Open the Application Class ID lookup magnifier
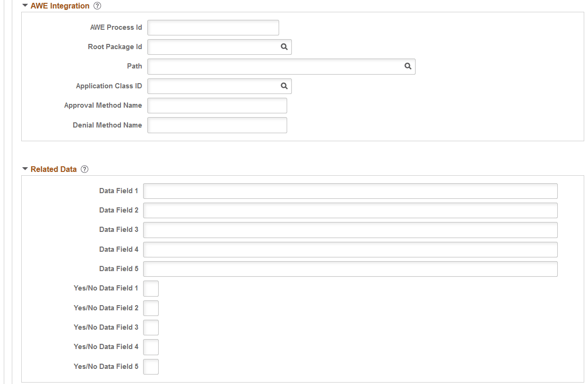The height and width of the screenshot is (384, 588). 284,86
